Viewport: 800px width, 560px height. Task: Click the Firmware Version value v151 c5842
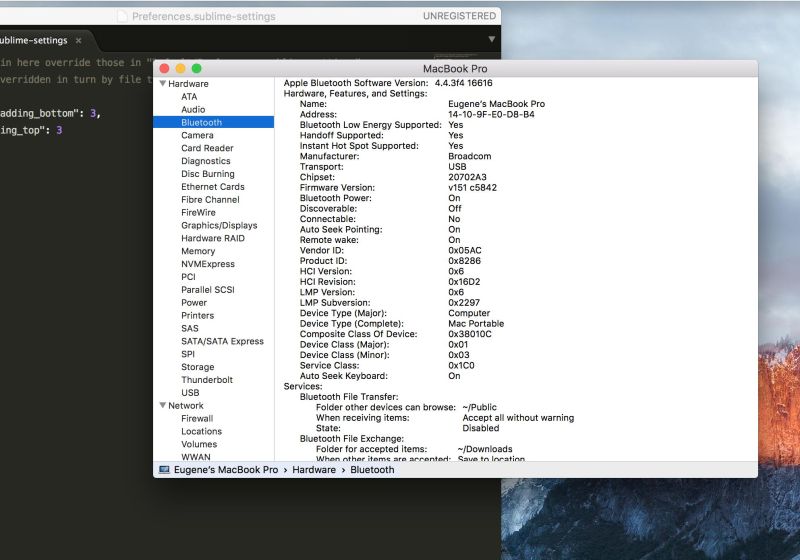pos(472,188)
